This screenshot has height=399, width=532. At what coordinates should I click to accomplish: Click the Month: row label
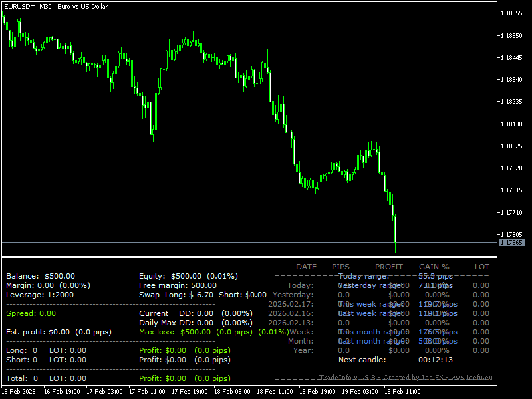point(301,341)
